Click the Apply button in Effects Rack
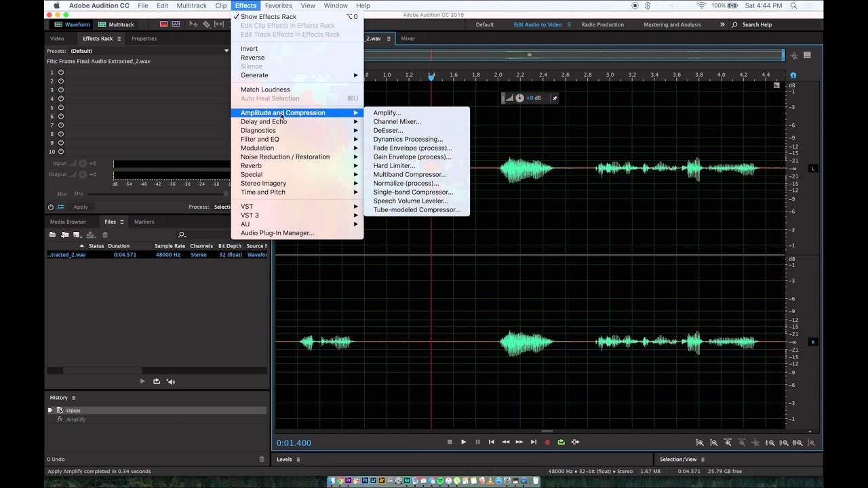 [81, 207]
